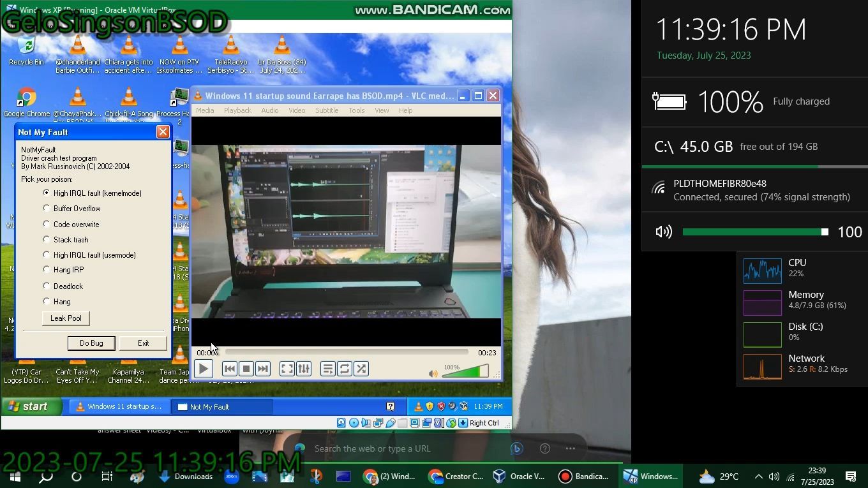The width and height of the screenshot is (868, 488).
Task: Click the XP tray VLC cone icon
Action: click(x=418, y=406)
